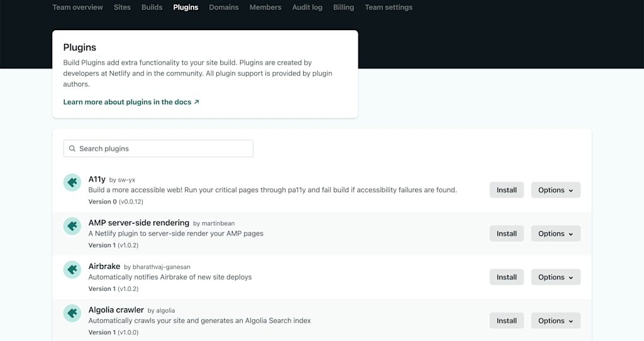
Task: Click the A11y plugin puzzle icon
Action: pyautogui.click(x=72, y=182)
